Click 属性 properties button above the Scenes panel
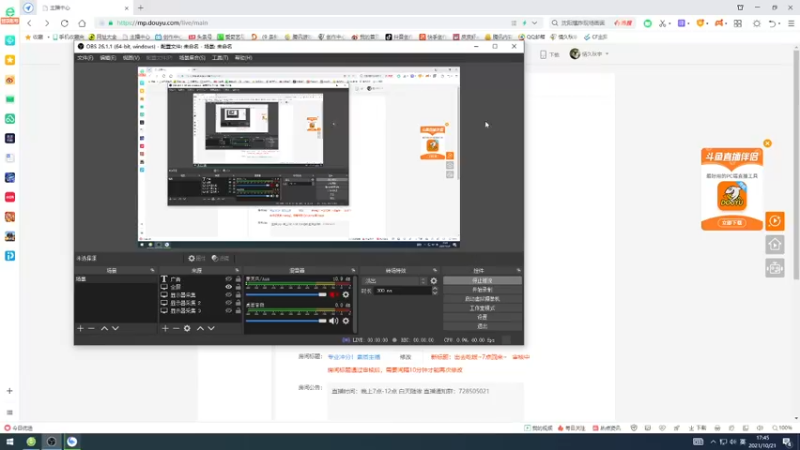The image size is (800, 450). pyautogui.click(x=197, y=258)
